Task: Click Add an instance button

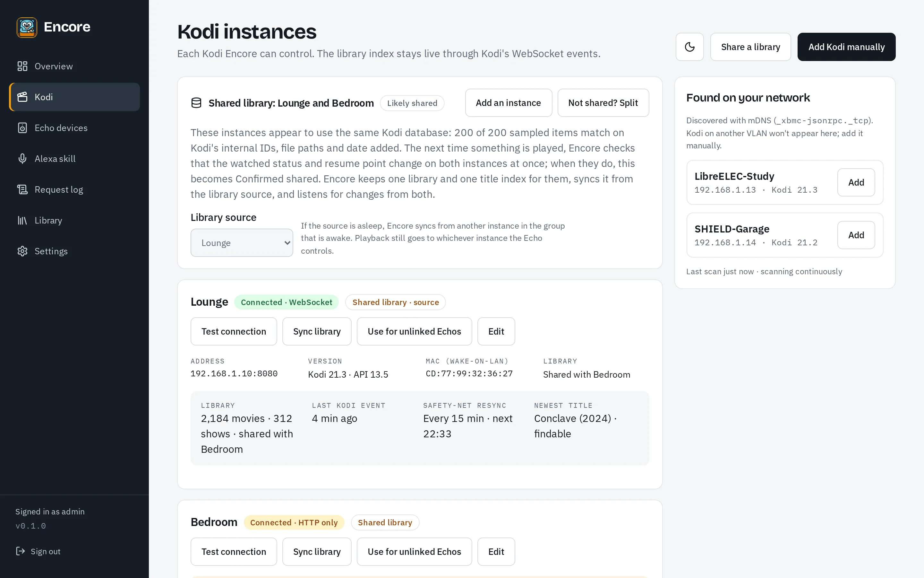Action: pyautogui.click(x=508, y=103)
